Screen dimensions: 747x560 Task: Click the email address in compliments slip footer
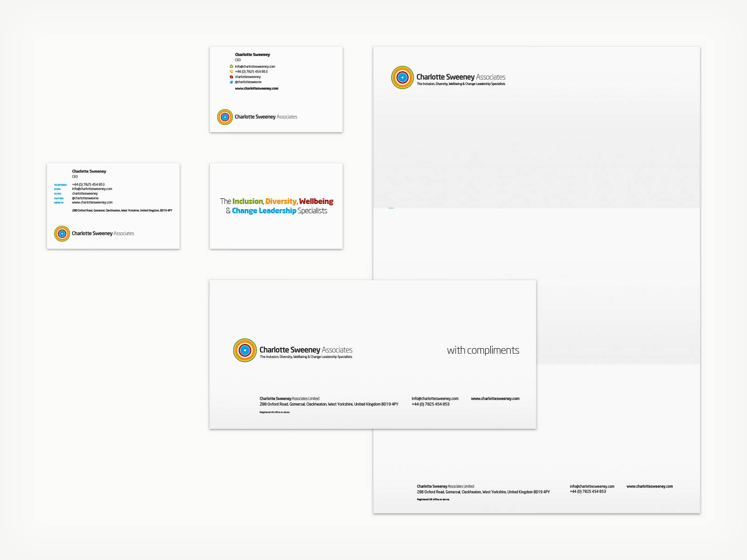pos(435,399)
